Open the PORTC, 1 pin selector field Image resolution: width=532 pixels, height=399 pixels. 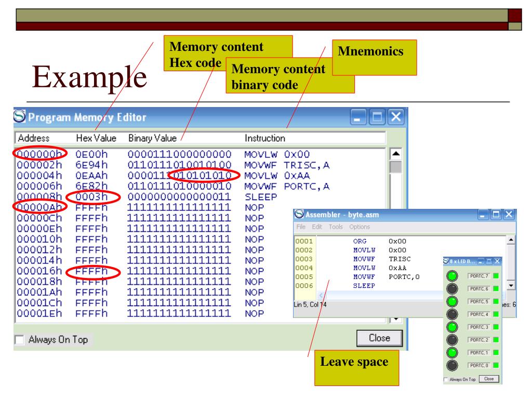coord(478,353)
